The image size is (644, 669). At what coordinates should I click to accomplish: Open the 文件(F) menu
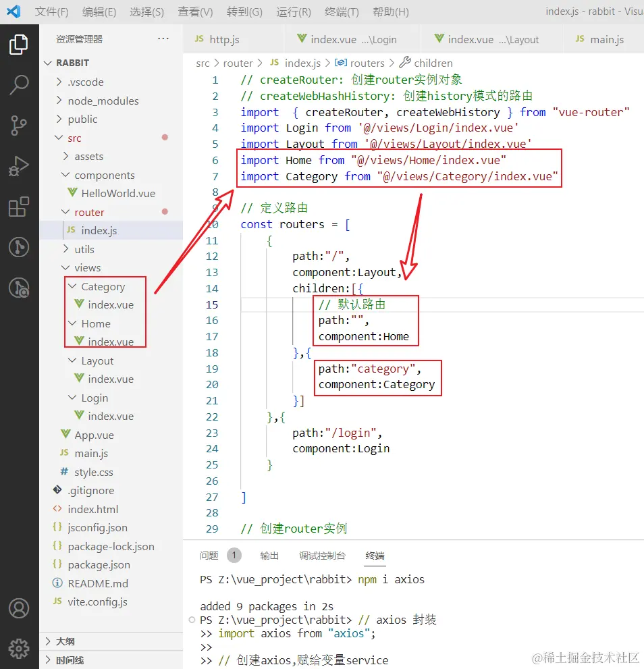[51, 12]
